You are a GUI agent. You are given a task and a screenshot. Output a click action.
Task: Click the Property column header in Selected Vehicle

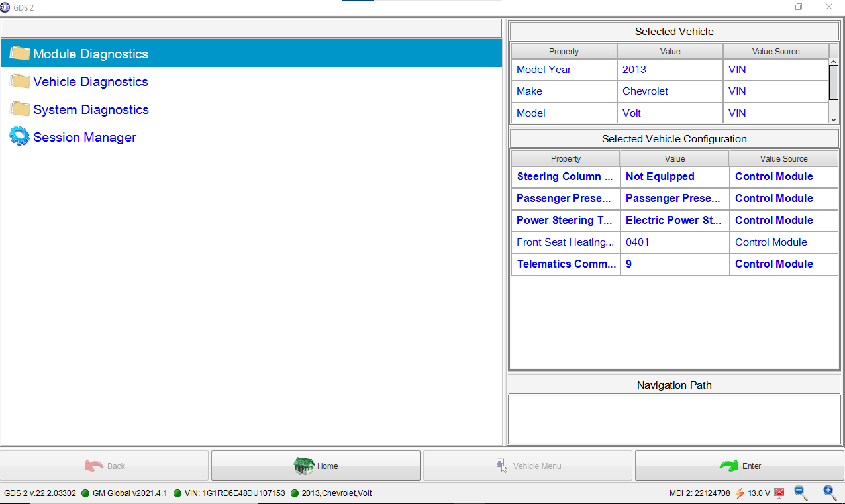coord(564,52)
